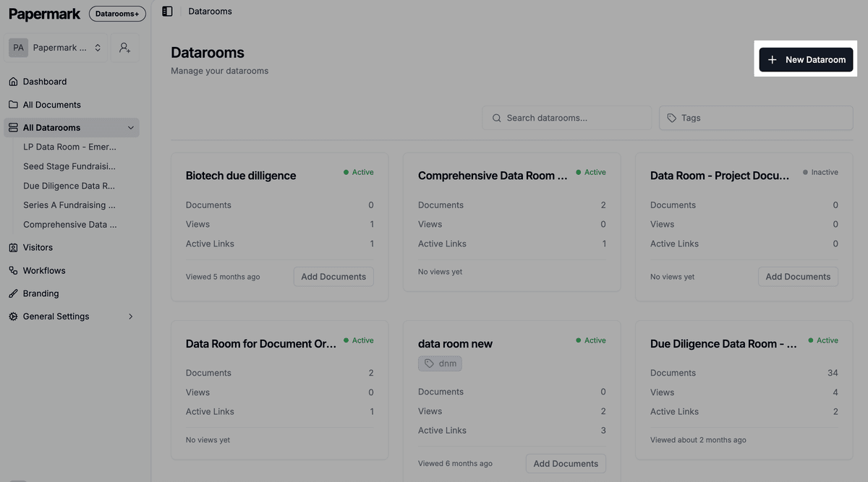Click "Viewed about 2 months ago" text
The width and height of the screenshot is (868, 482).
coord(698,440)
